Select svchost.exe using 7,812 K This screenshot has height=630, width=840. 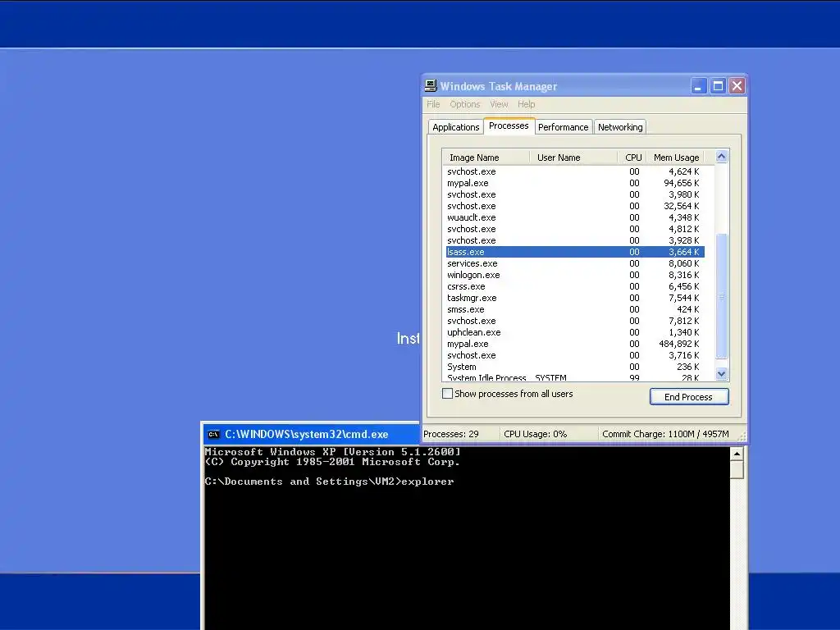575,321
